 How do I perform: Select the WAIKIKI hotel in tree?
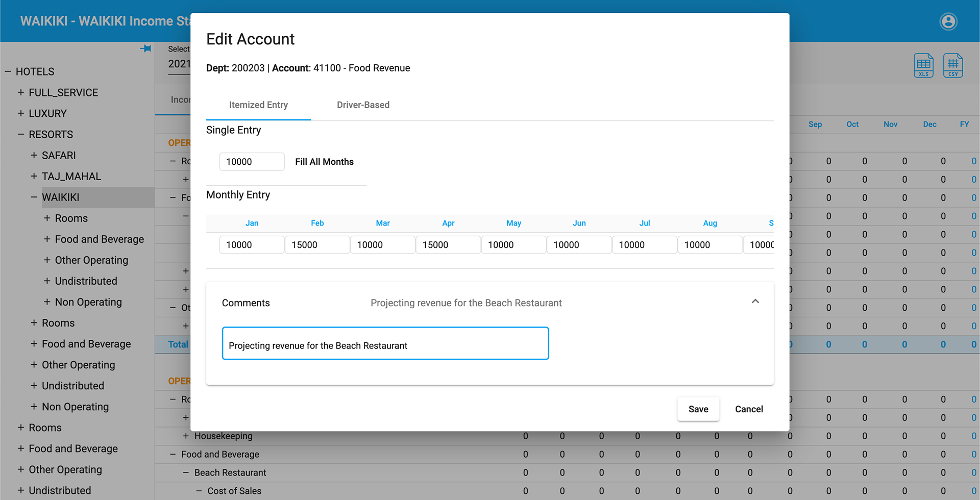click(x=61, y=197)
